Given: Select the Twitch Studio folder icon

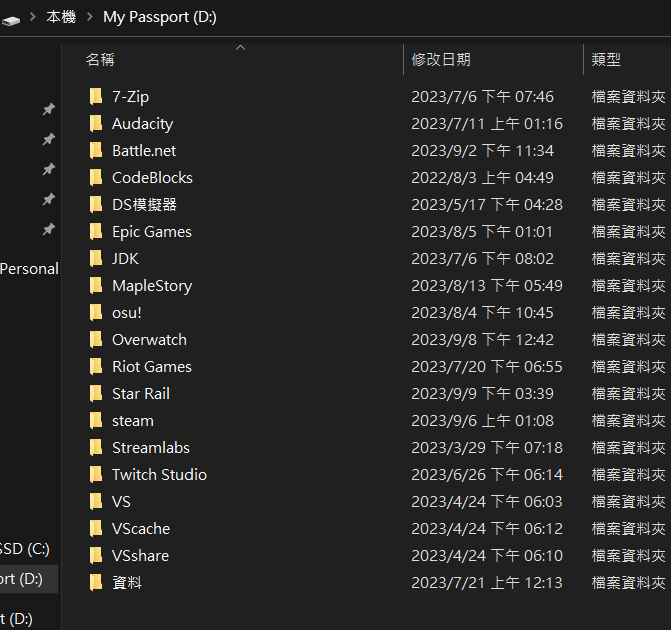Looking at the screenshot, I should (96, 474).
